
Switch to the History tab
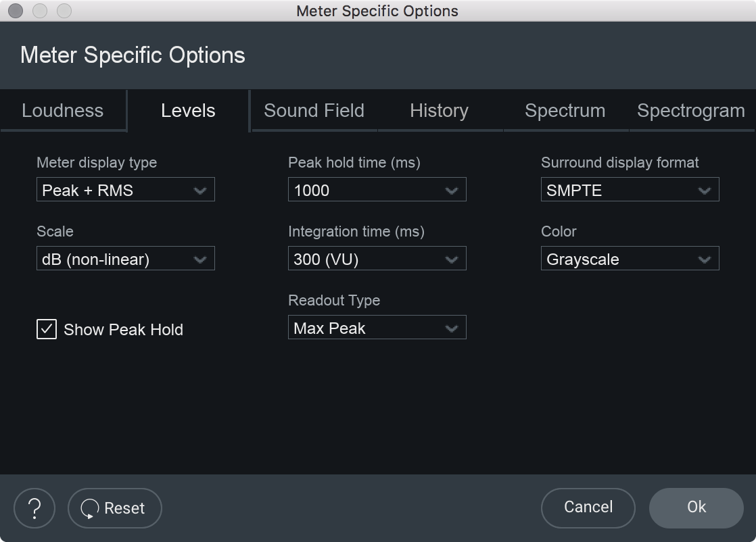[x=439, y=111]
